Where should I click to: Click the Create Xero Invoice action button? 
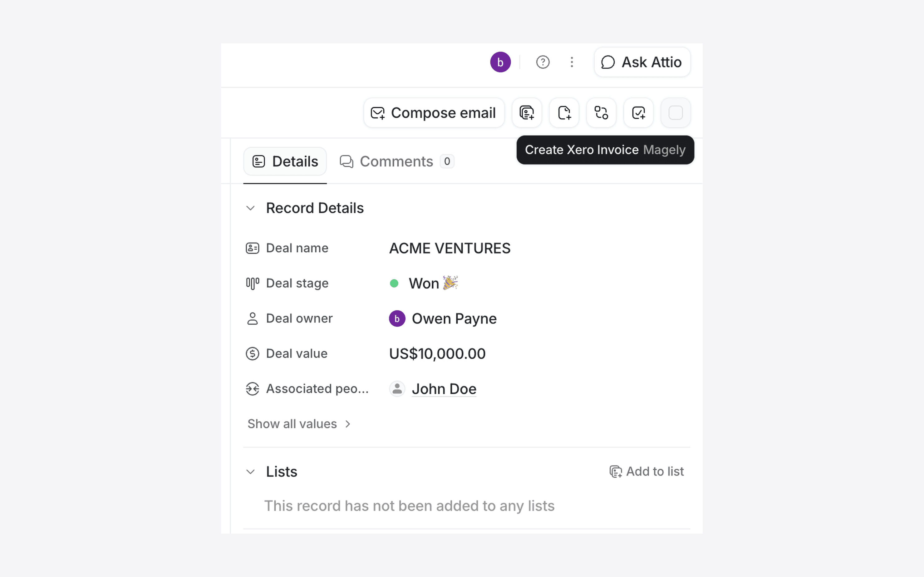pyautogui.click(x=675, y=113)
